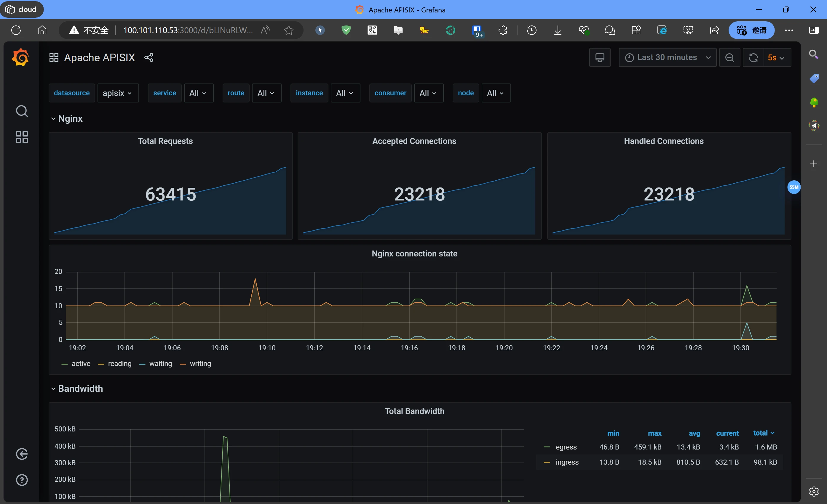
Task: Open the help question mark icon
Action: tap(22, 480)
